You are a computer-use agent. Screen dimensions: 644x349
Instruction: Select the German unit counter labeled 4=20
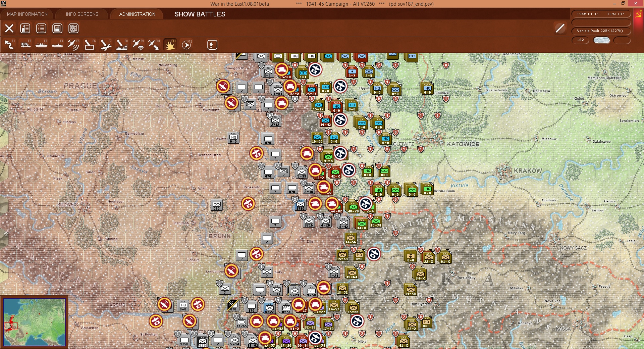[x=325, y=221]
